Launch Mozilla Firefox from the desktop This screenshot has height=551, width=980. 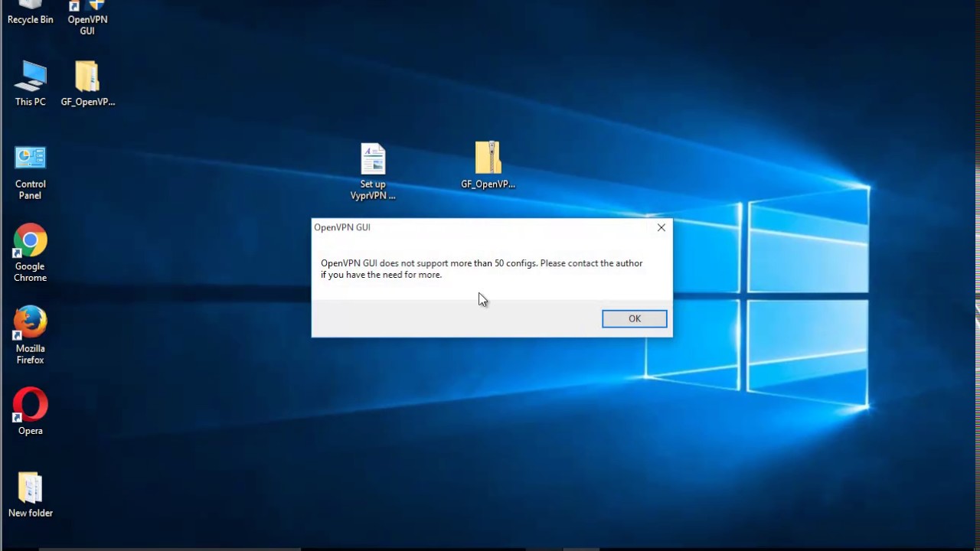coord(30,336)
